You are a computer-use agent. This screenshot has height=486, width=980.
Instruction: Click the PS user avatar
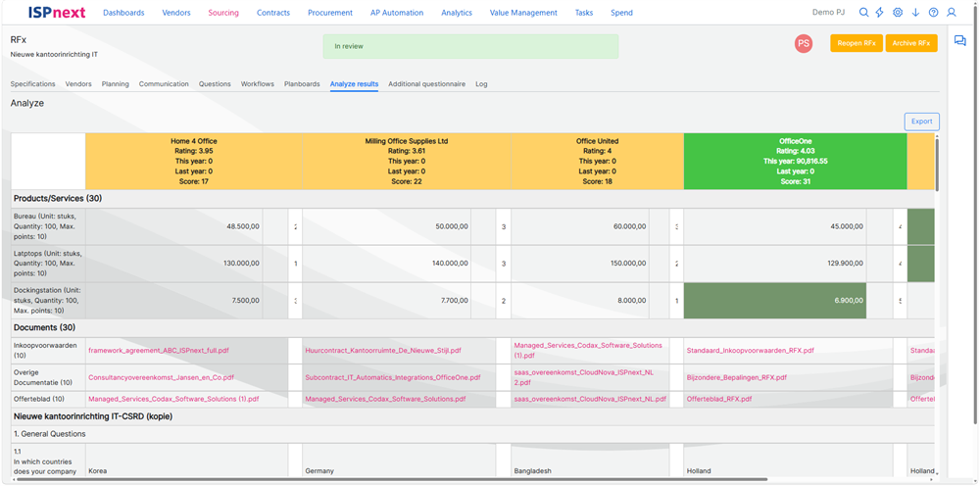[804, 44]
